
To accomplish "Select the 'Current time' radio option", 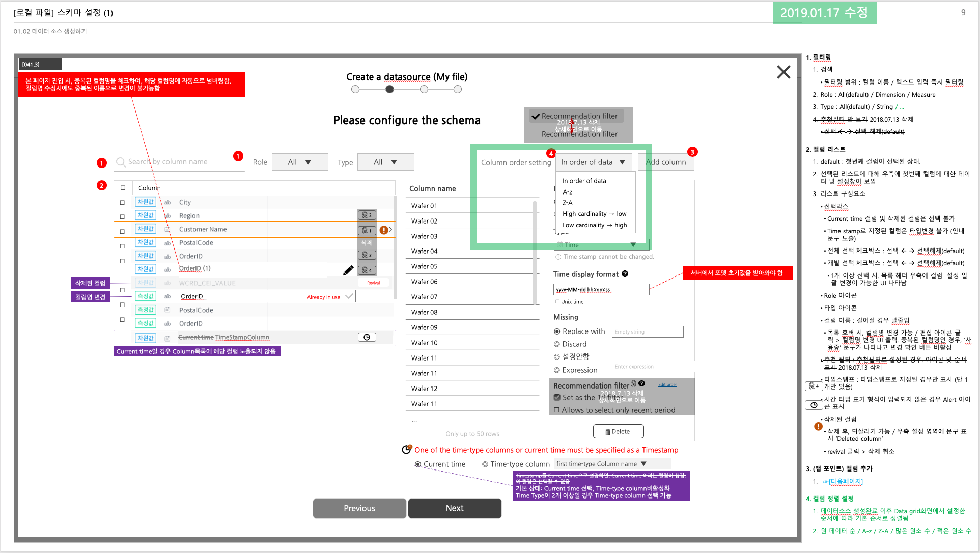I will pyautogui.click(x=418, y=464).
